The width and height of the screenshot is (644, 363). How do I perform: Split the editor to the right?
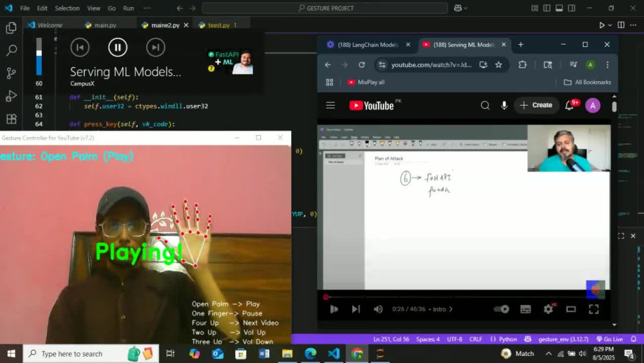(x=621, y=25)
